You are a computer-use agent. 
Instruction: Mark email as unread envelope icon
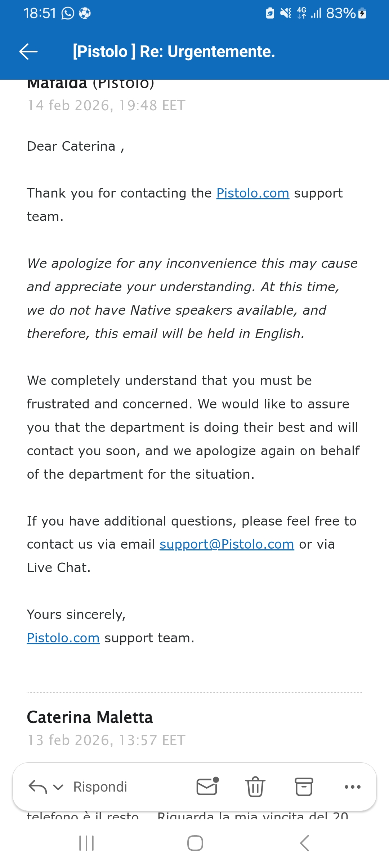tap(207, 786)
